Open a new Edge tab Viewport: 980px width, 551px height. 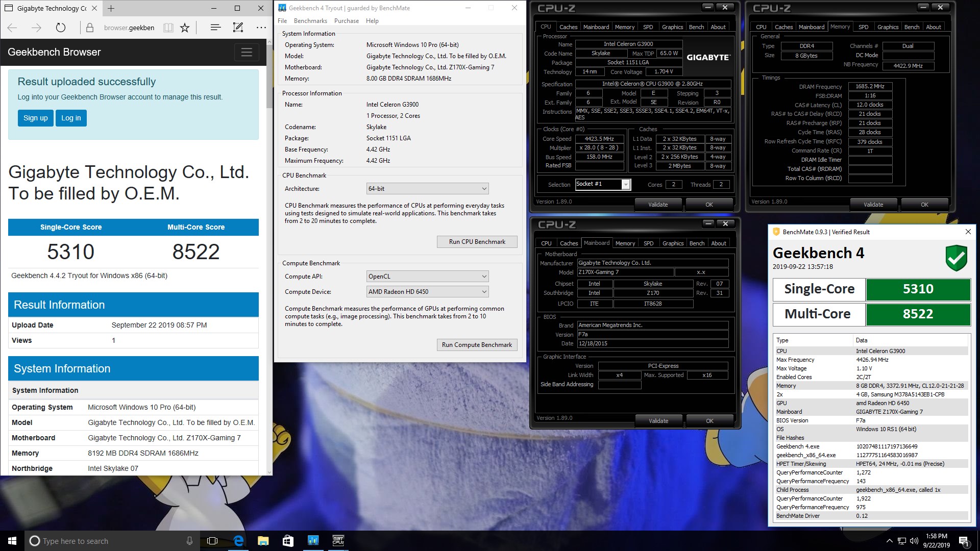click(111, 8)
